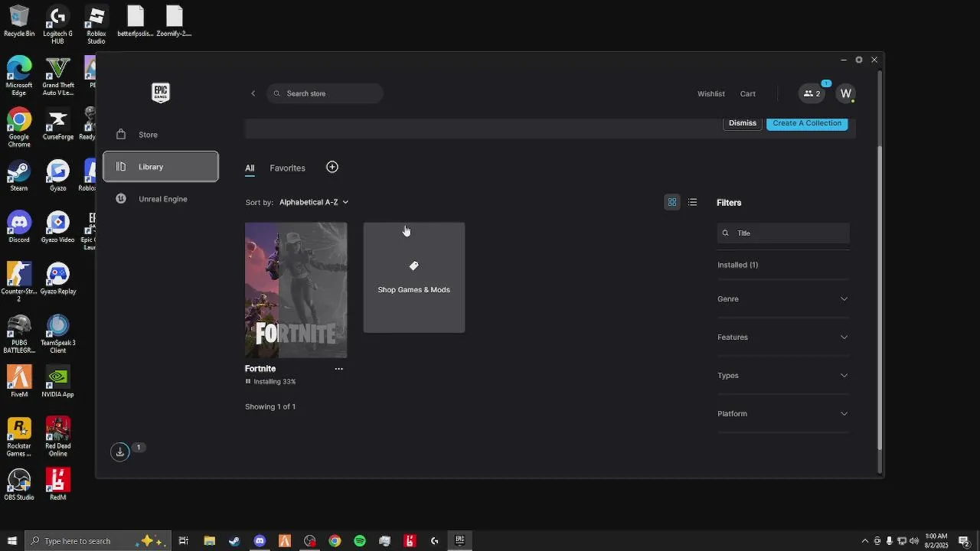Click Create A Collection button
Screen dimensions: 980x551
point(807,123)
